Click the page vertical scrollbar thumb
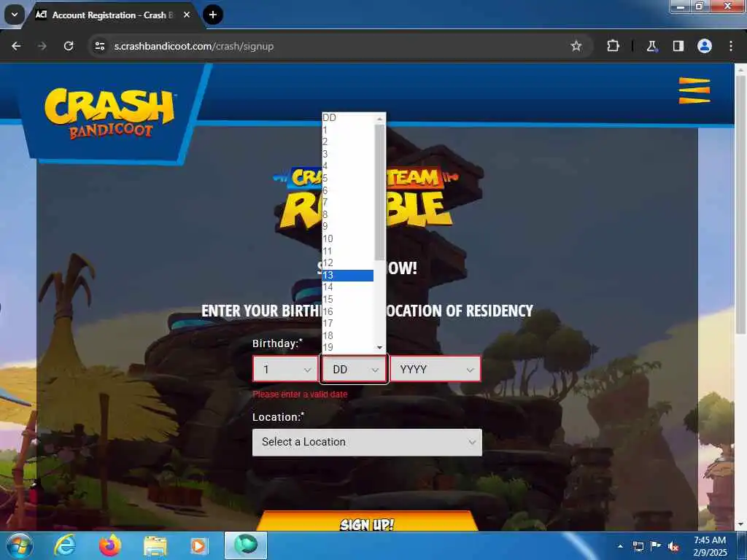 click(740, 205)
